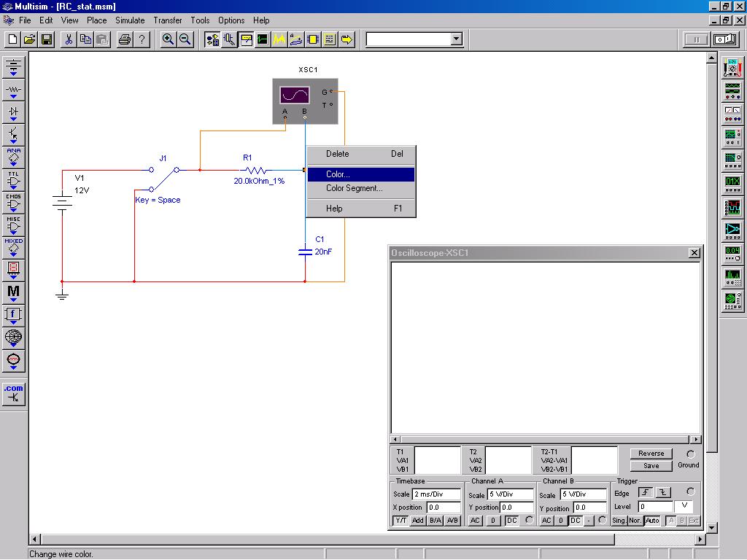
Task: Click the X position field
Action: coord(444,507)
